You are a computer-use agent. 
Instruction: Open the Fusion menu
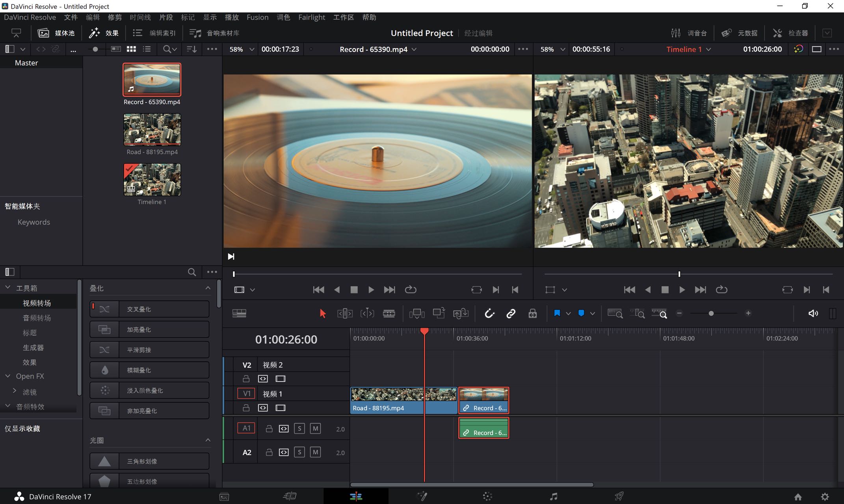point(257,17)
